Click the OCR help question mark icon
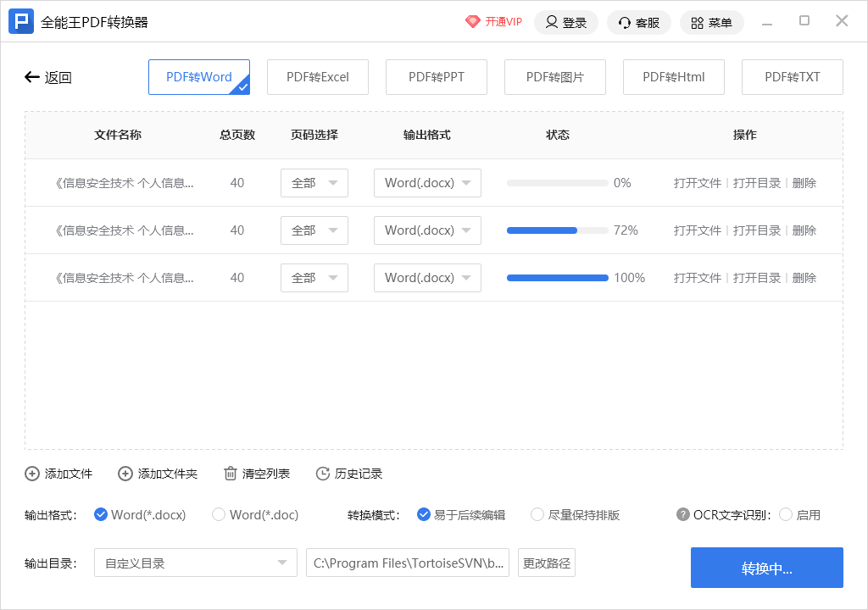Screen dimensions: 868x610 tap(683, 514)
